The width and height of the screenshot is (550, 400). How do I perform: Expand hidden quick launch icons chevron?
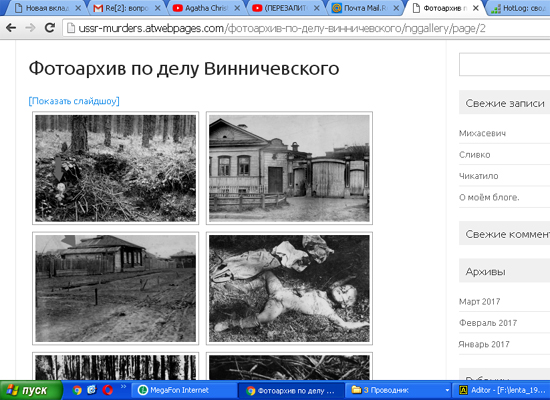(123, 387)
